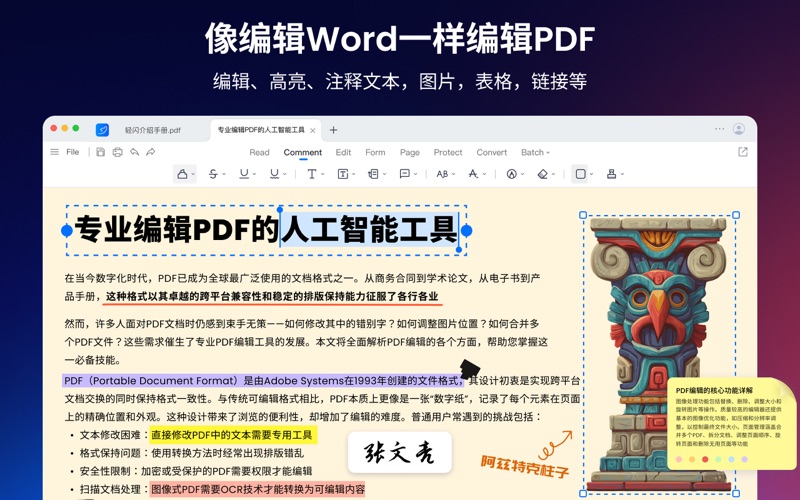Screen dimensions: 800x500
Task: Expand the Sticky Note options arrow
Action: (x=415, y=174)
